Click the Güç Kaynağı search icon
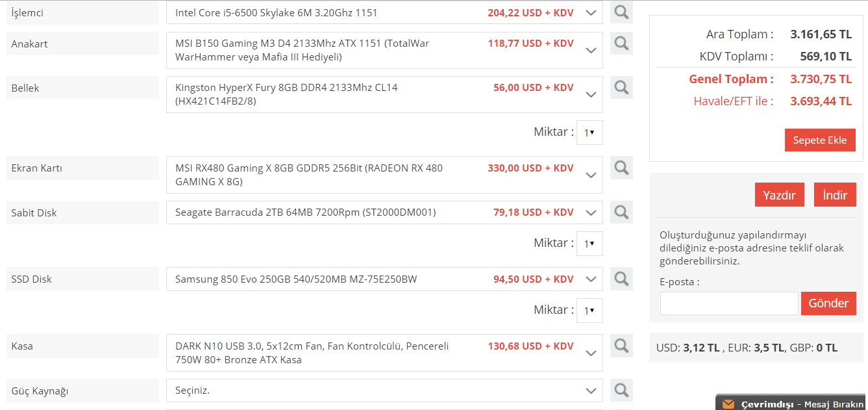Image resolution: width=868 pixels, height=410 pixels. point(621,390)
